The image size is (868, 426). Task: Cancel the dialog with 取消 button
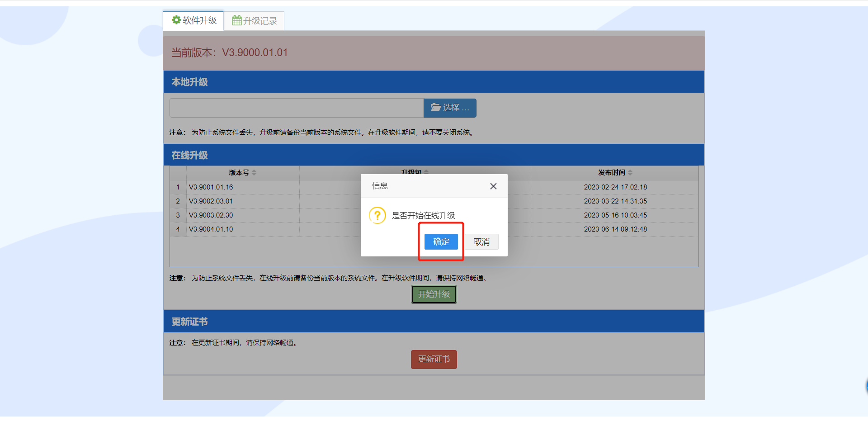point(481,241)
